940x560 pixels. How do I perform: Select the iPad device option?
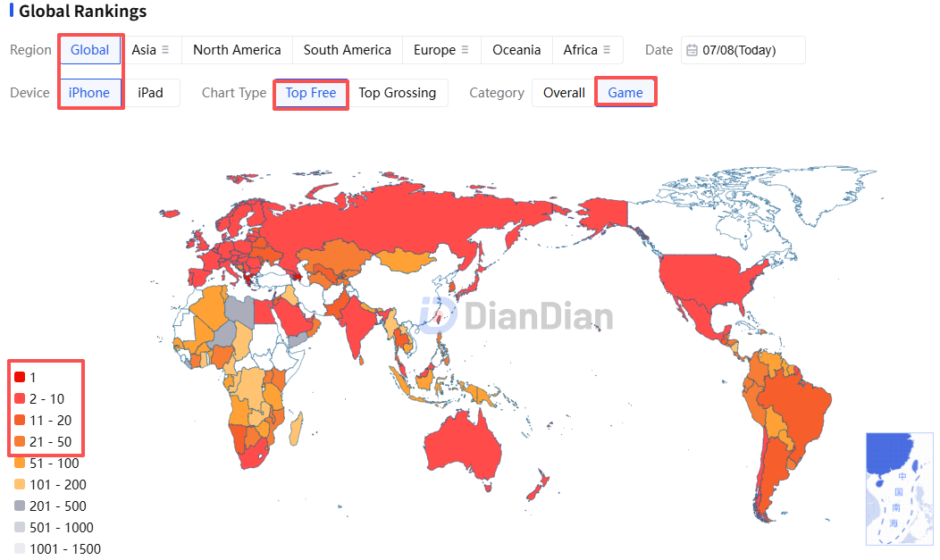coord(150,93)
